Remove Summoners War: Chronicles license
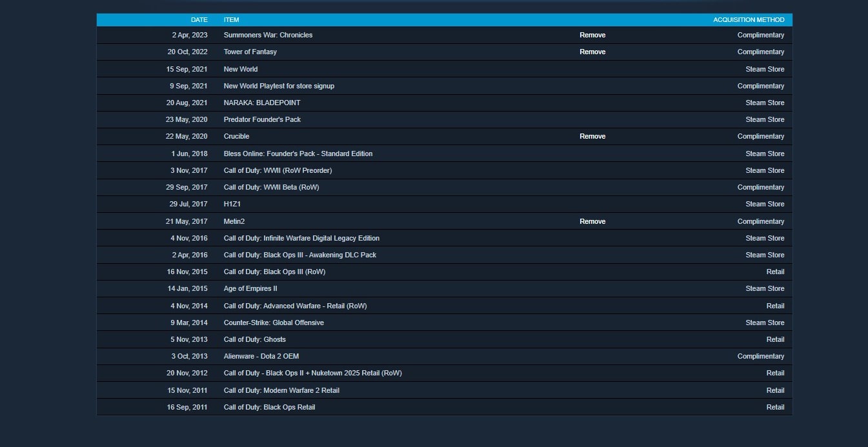The height and width of the screenshot is (447, 868). 592,35
